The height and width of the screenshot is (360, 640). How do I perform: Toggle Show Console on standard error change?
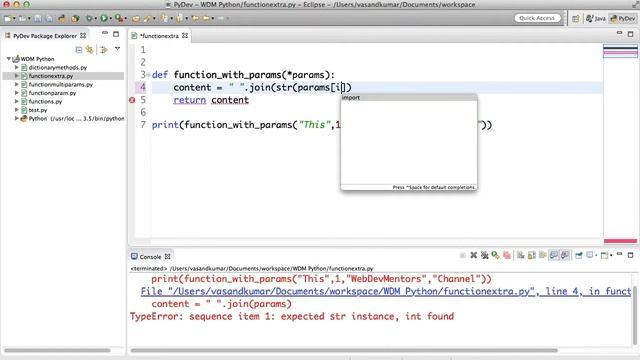(x=564, y=256)
